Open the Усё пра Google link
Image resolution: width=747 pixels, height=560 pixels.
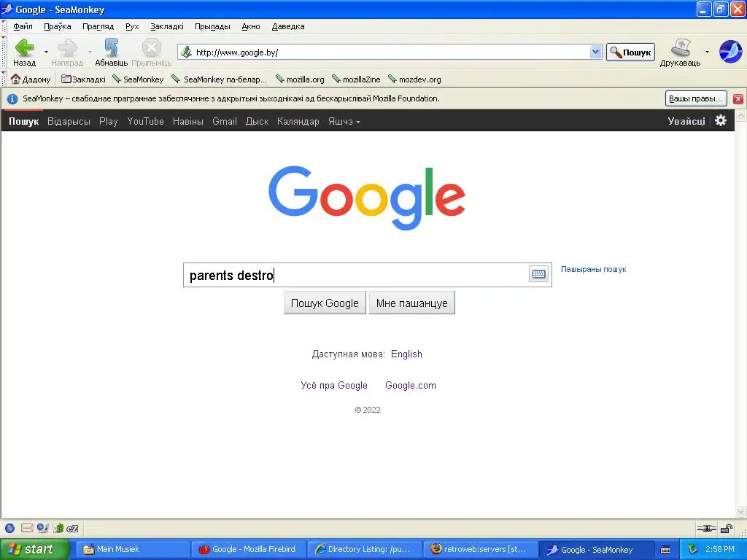pyautogui.click(x=334, y=385)
